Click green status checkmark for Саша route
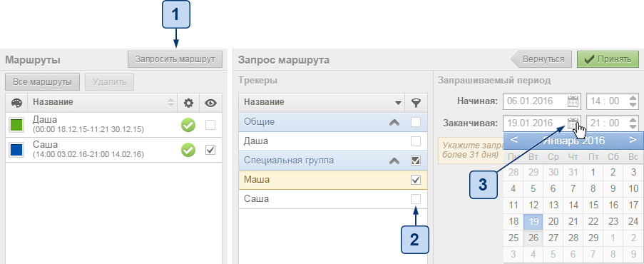Viewport: 644px width, 264px height. point(188,150)
